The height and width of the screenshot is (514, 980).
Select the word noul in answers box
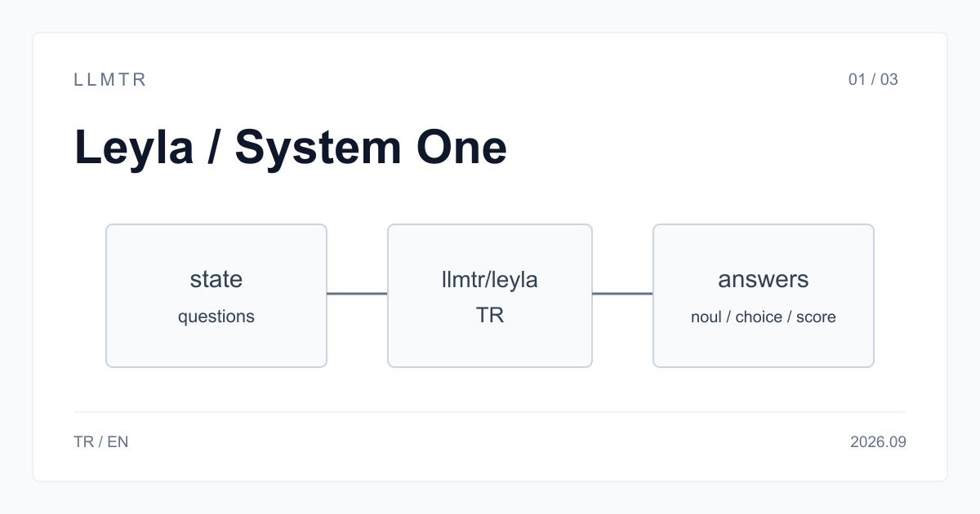click(706, 317)
